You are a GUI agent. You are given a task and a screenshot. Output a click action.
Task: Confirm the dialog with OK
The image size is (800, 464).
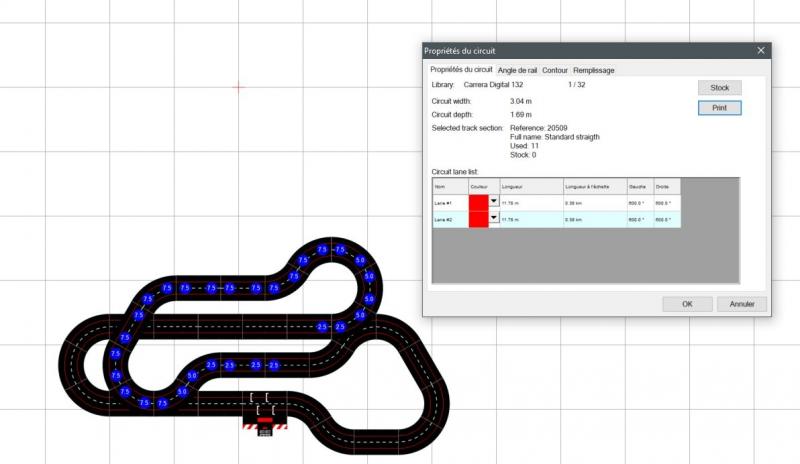point(688,303)
